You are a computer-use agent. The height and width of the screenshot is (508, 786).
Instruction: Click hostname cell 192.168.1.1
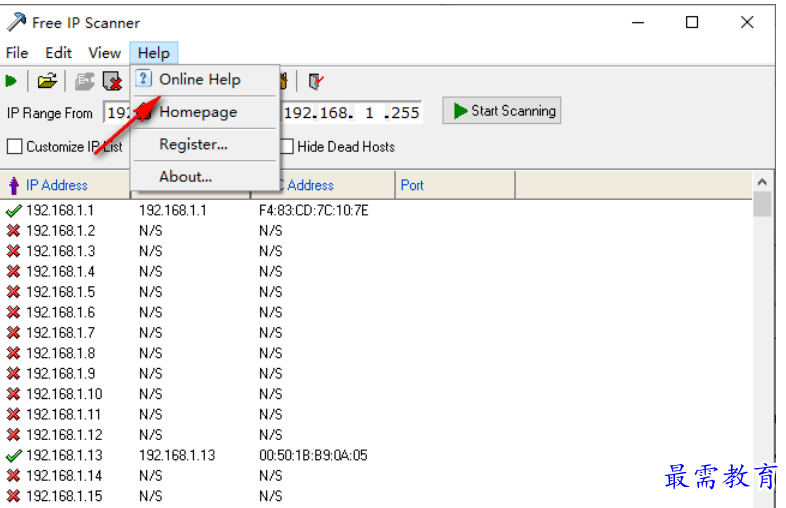(172, 211)
